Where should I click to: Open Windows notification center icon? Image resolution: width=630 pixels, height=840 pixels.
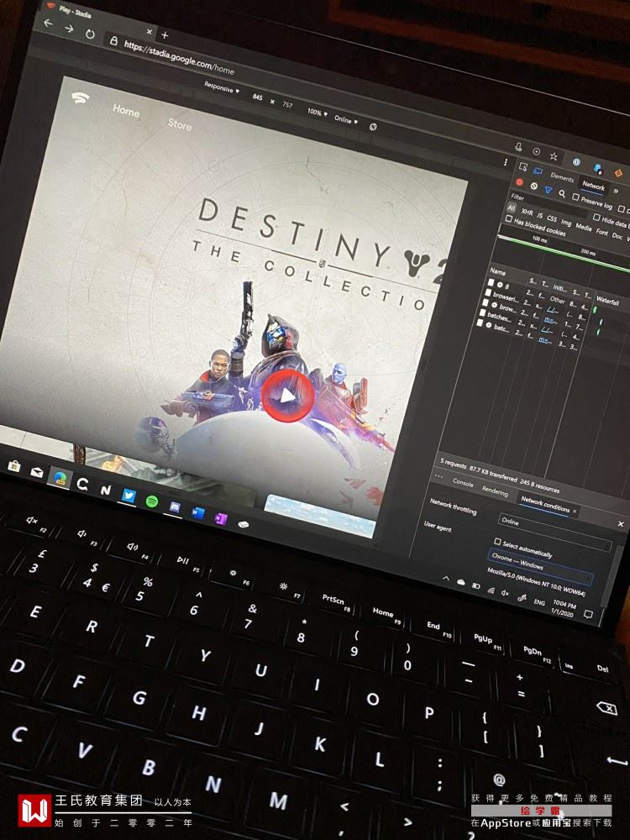(x=588, y=614)
